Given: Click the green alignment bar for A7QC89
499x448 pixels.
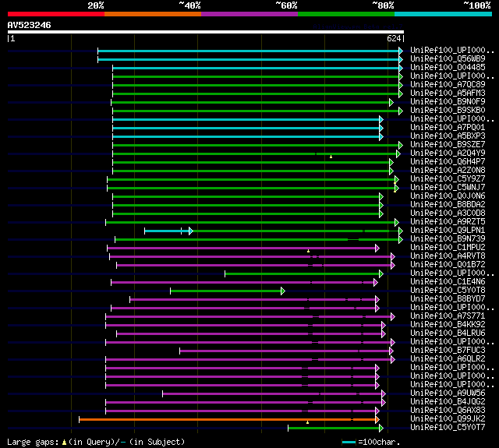Looking at the screenshot, I should click(257, 85).
